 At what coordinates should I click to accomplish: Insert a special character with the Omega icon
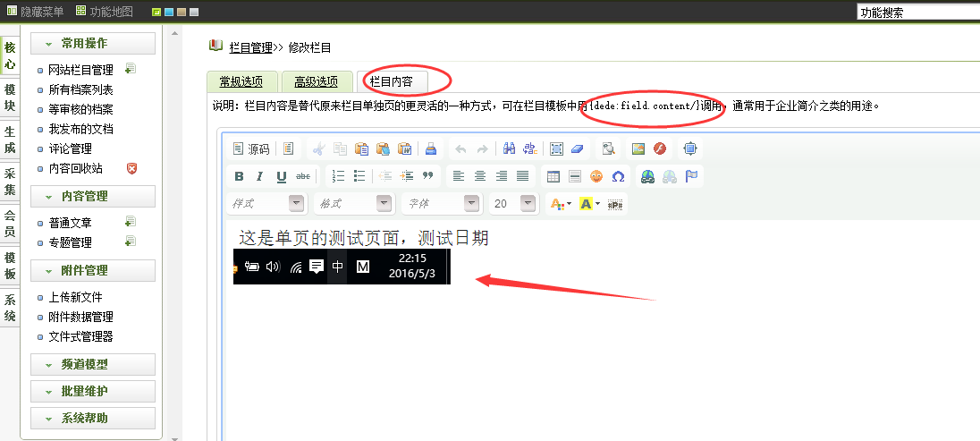[618, 176]
